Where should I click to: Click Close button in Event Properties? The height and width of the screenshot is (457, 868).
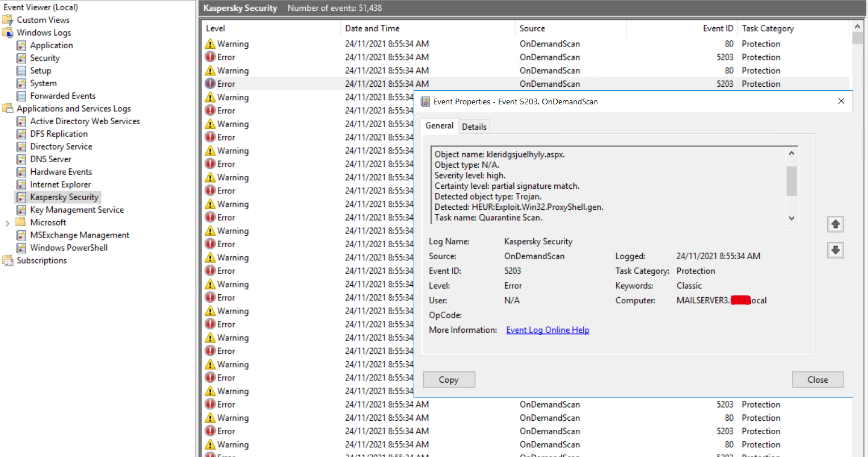pos(818,380)
